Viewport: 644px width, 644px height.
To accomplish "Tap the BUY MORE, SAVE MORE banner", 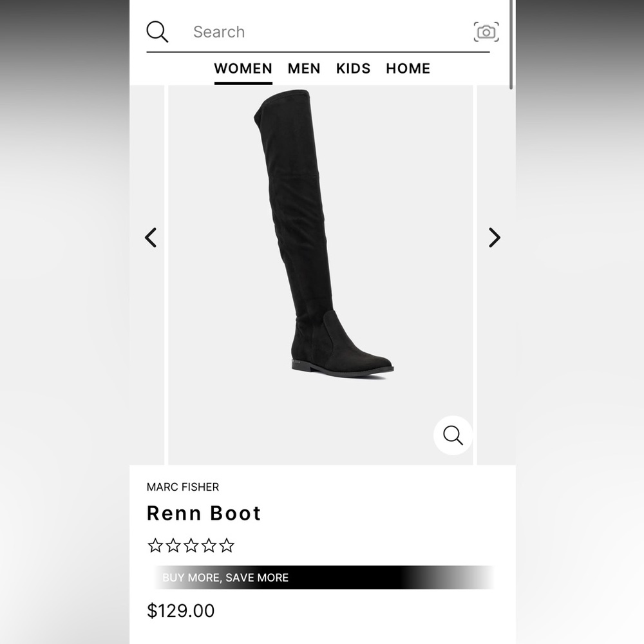I will tap(322, 578).
